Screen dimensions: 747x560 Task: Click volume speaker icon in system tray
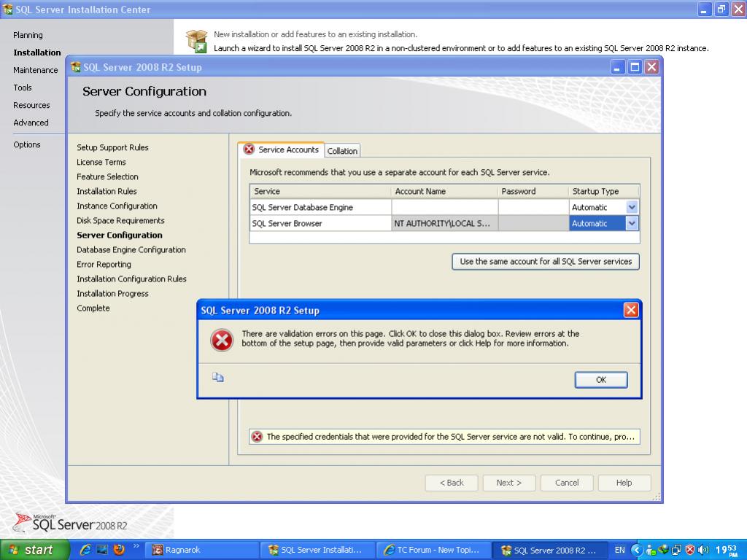pyautogui.click(x=704, y=550)
